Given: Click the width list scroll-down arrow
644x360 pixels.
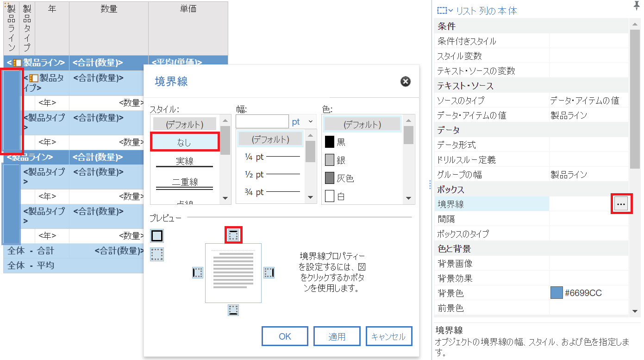Looking at the screenshot, I should [x=311, y=198].
